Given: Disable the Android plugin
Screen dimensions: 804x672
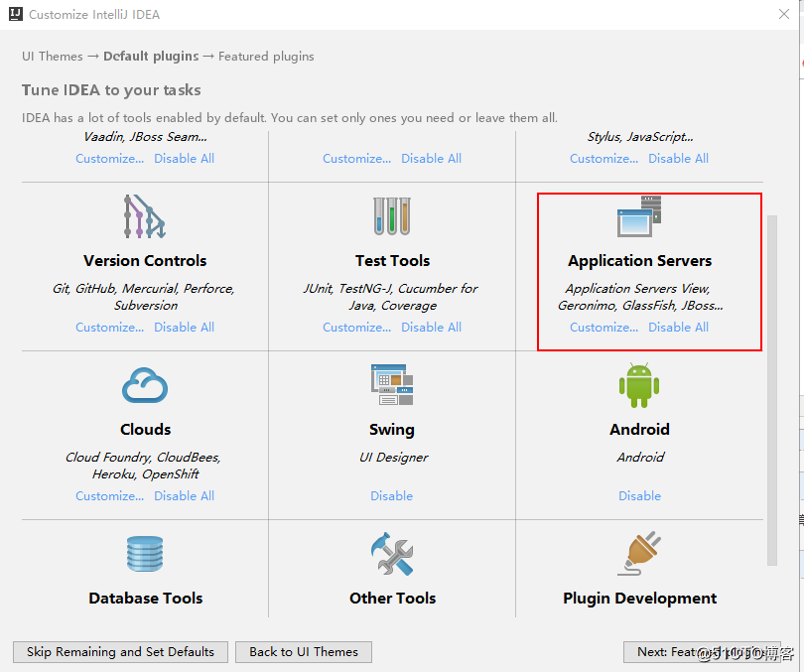Looking at the screenshot, I should pyautogui.click(x=639, y=495).
